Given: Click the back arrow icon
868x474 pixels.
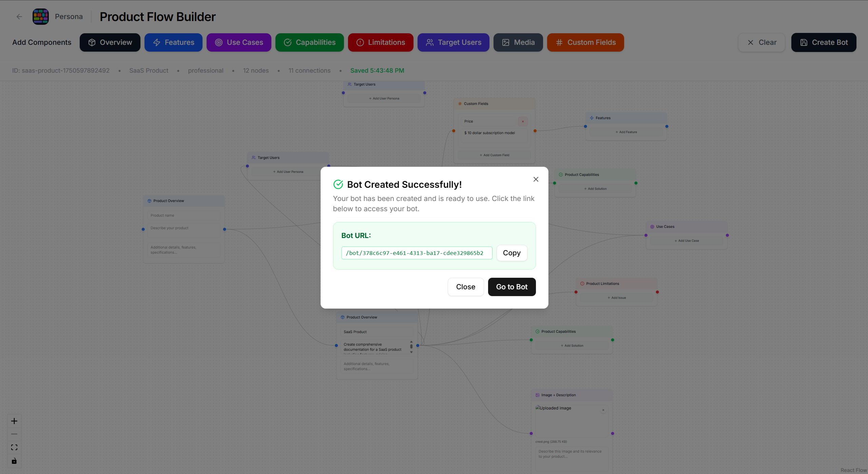Looking at the screenshot, I should click(x=19, y=17).
